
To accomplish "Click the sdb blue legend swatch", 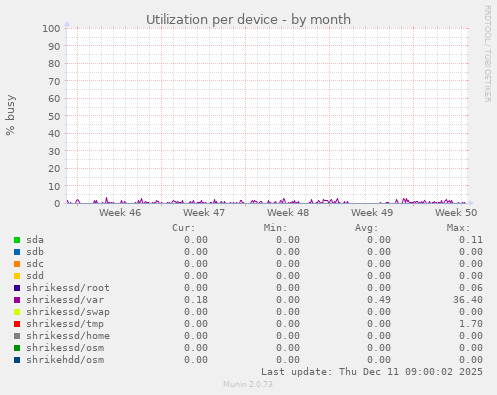I will pyautogui.click(x=17, y=252).
